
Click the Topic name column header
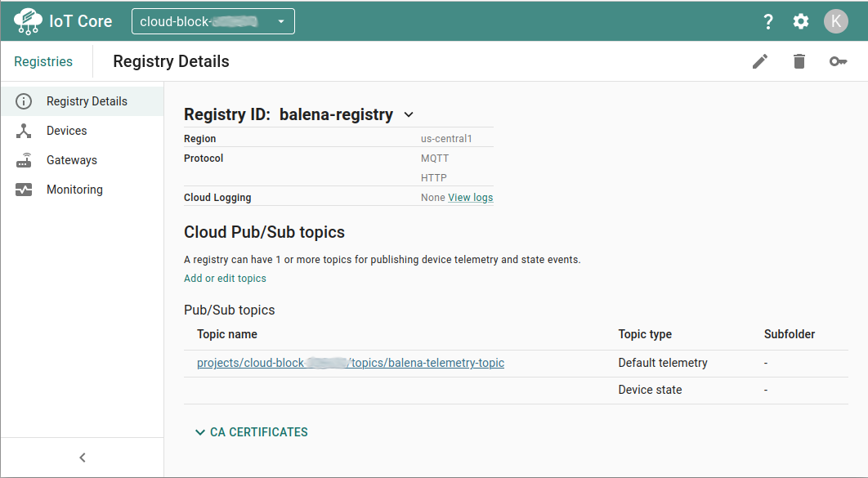pyautogui.click(x=227, y=334)
